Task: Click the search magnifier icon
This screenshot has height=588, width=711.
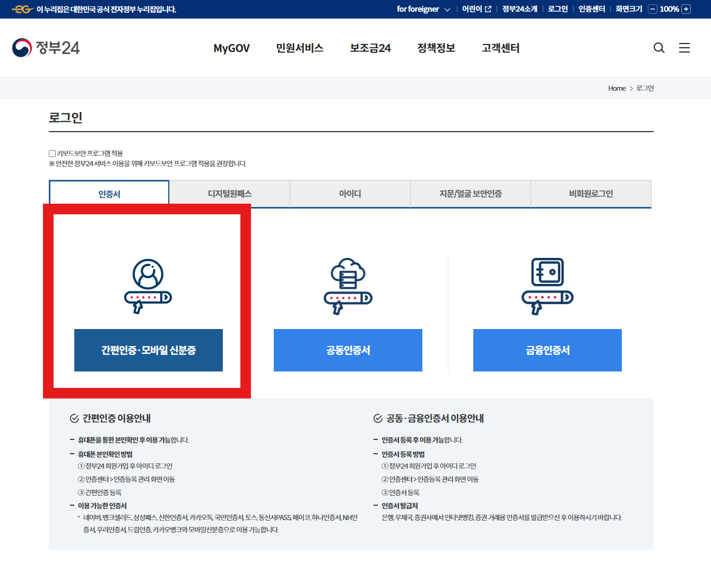Action: tap(659, 48)
